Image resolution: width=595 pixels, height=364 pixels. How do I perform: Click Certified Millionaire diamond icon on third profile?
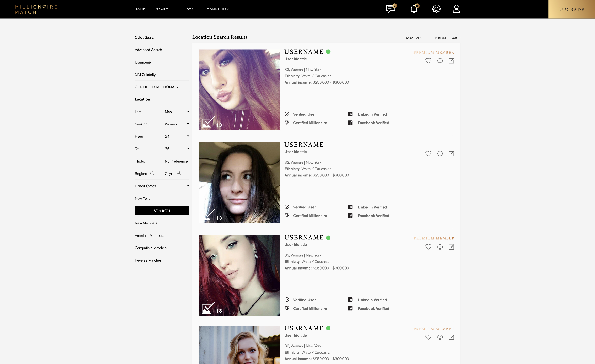pyautogui.click(x=287, y=308)
